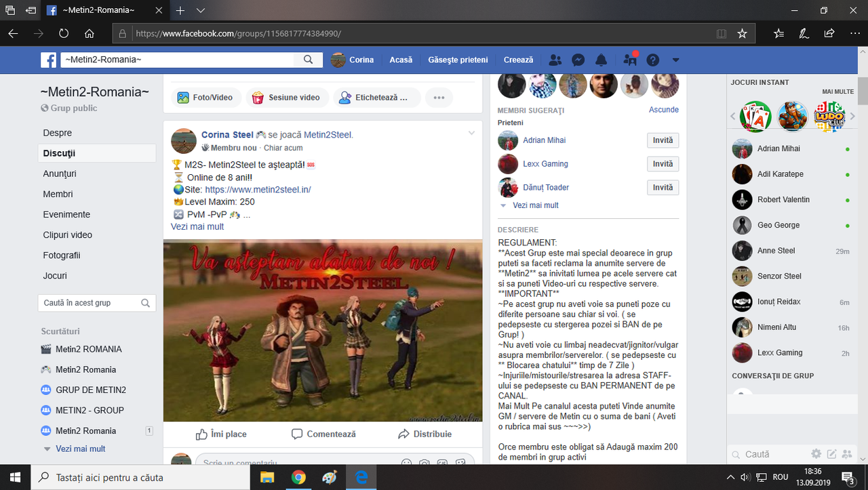The image size is (868, 490).
Task: Go to the browser home page
Action: pyautogui.click(x=90, y=33)
